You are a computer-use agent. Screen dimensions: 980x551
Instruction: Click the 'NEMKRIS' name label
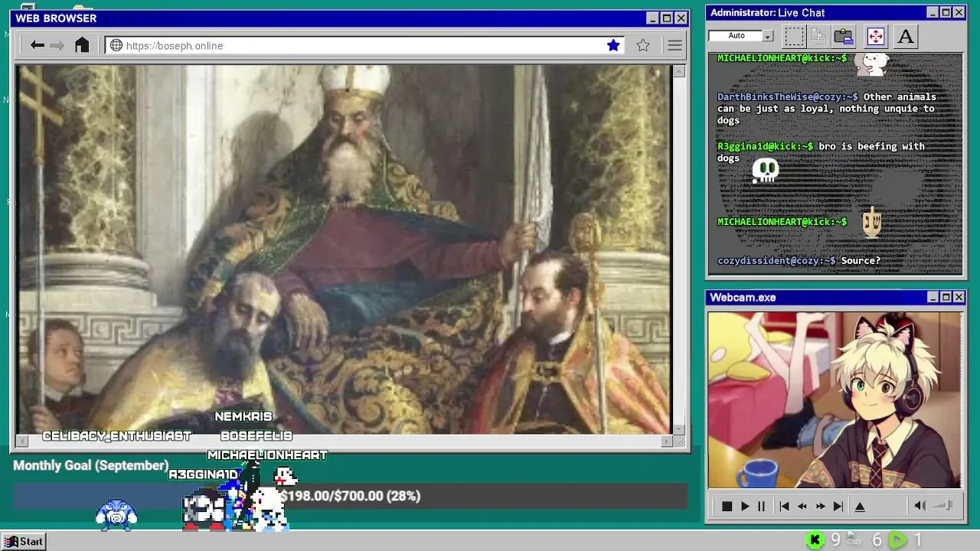point(243,417)
